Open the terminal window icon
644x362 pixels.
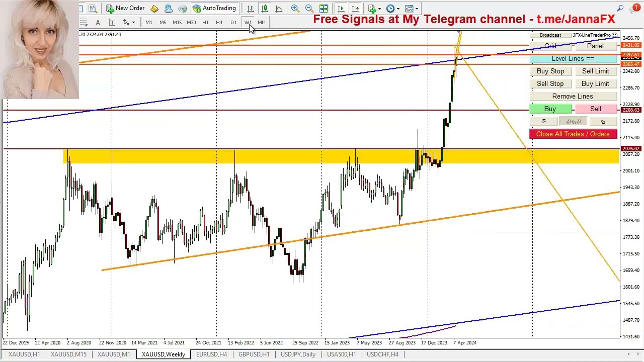(169, 8)
